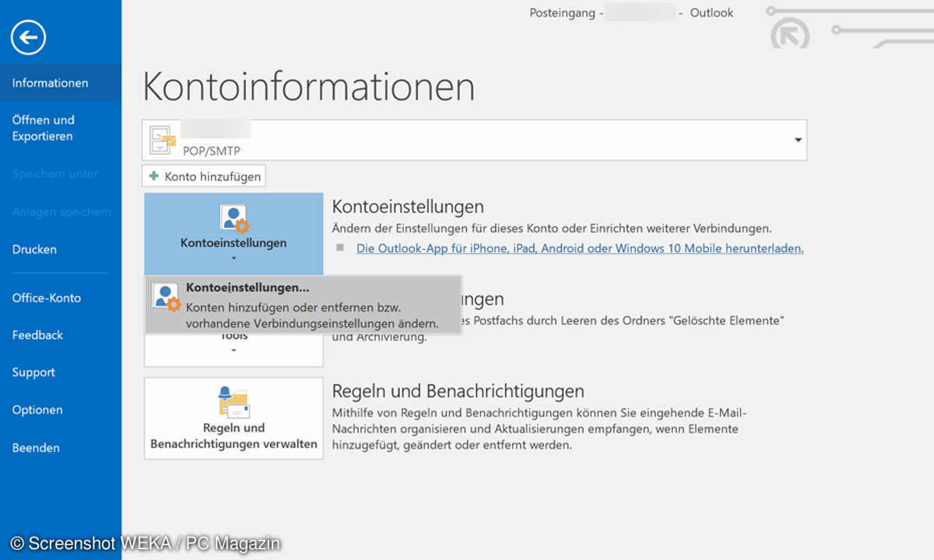The height and width of the screenshot is (560, 934).
Task: Go back using the circled arrow
Action: (x=29, y=37)
